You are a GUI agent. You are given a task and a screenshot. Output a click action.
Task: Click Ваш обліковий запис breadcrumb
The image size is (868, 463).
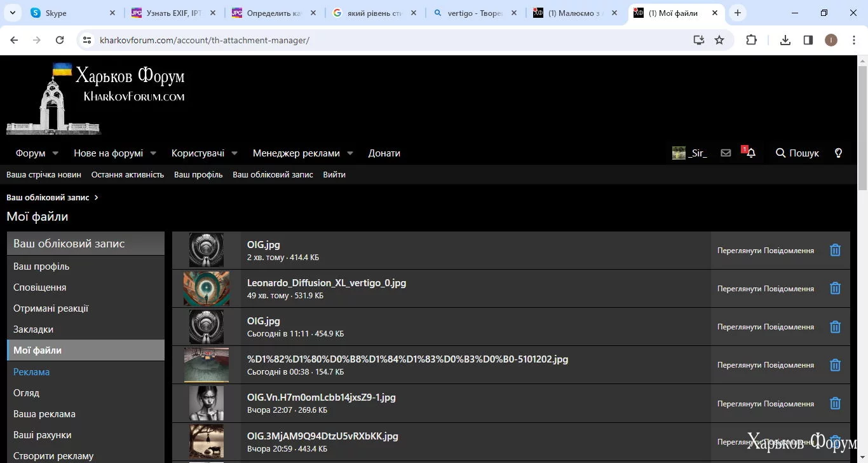pyautogui.click(x=48, y=197)
